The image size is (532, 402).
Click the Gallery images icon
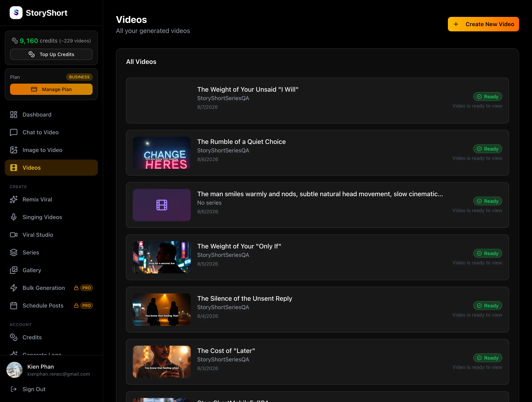[14, 270]
